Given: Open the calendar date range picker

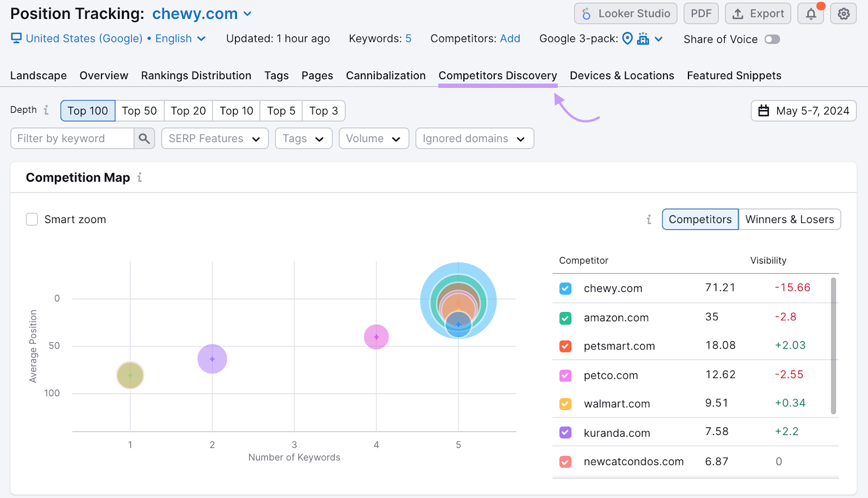Looking at the screenshot, I should click(x=803, y=111).
